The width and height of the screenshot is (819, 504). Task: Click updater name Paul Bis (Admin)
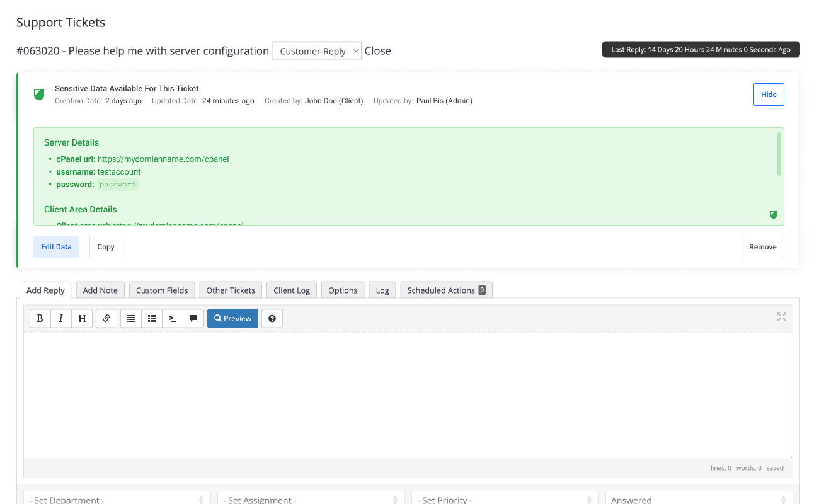click(x=444, y=101)
